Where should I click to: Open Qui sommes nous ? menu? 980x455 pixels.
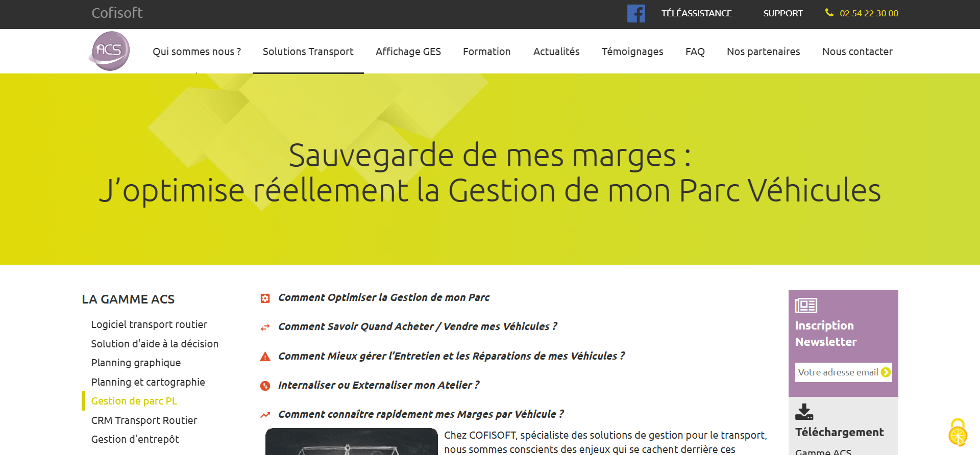point(197,52)
